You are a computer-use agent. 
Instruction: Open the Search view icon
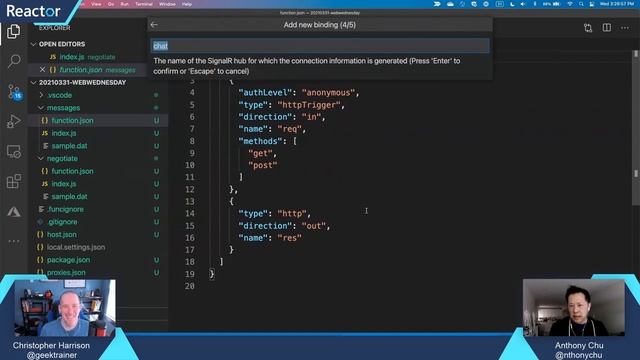tap(14, 61)
